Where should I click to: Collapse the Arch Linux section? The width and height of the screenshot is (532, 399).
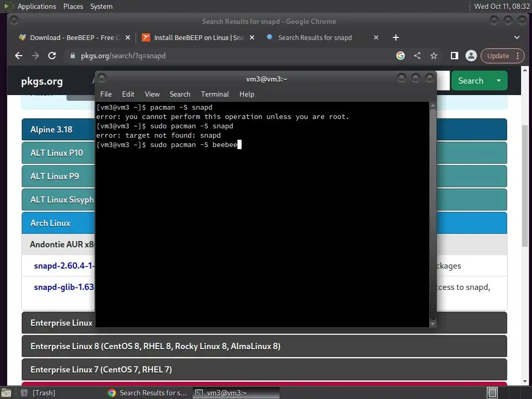click(x=58, y=223)
